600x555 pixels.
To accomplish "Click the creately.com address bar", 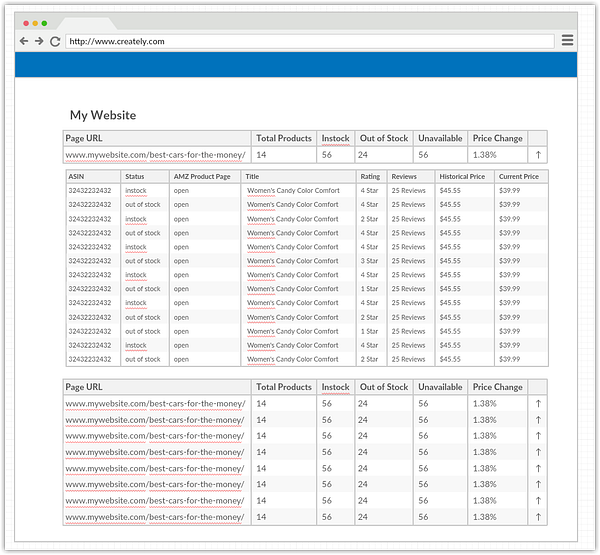I will tap(310, 41).
